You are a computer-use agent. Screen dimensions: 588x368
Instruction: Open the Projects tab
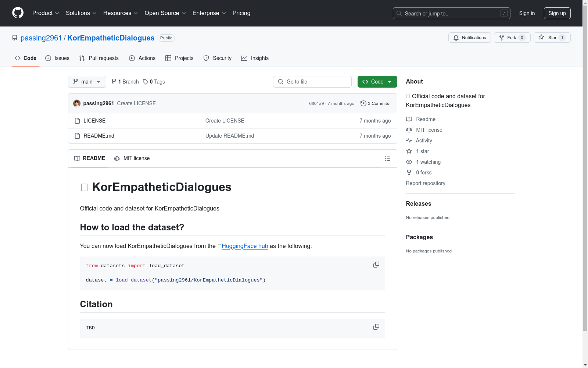[179, 58]
